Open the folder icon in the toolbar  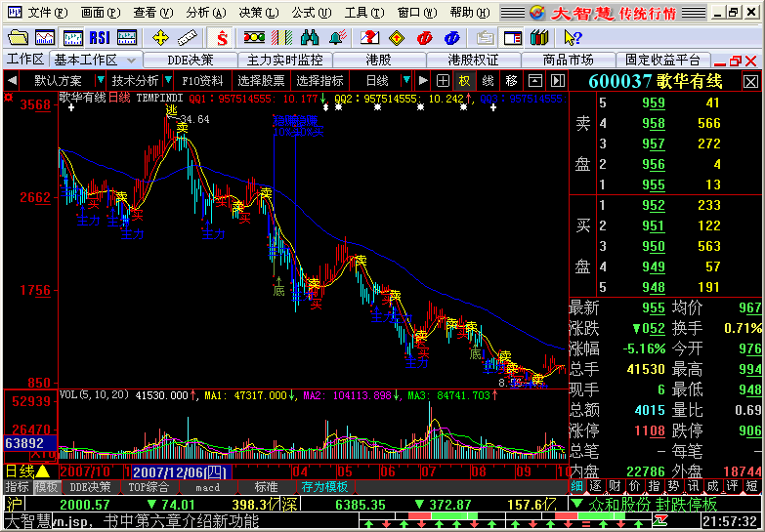pyautogui.click(x=19, y=37)
